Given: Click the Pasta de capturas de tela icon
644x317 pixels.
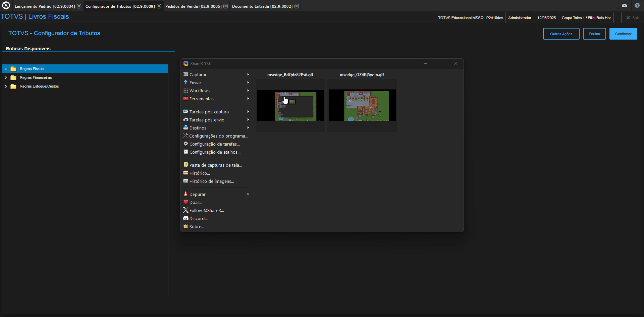Looking at the screenshot, I should point(186,165).
